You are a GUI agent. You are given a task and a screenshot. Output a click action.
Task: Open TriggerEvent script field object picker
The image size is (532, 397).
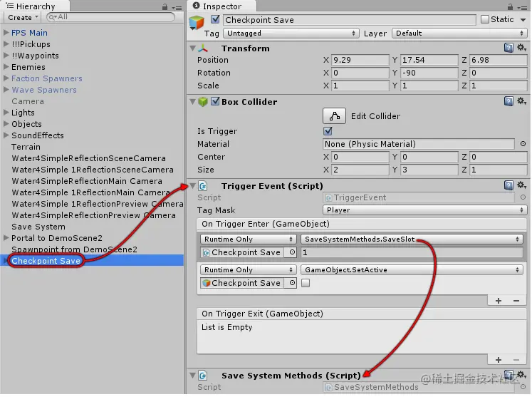[x=523, y=197]
